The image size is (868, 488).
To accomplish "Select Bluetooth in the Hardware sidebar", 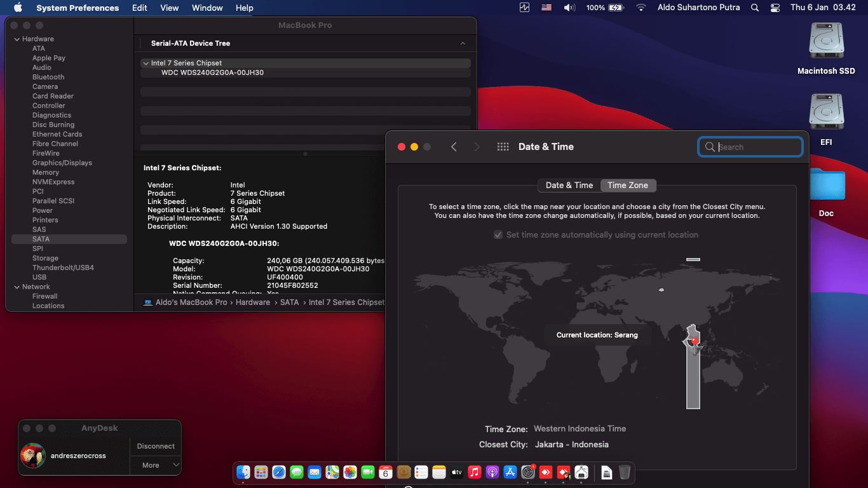I will (48, 77).
